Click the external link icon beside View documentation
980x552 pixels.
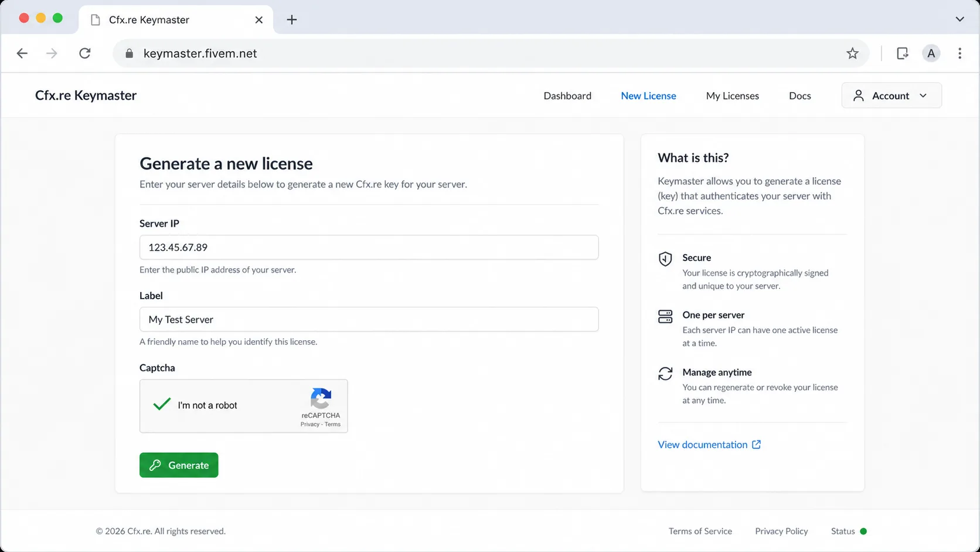[756, 445]
